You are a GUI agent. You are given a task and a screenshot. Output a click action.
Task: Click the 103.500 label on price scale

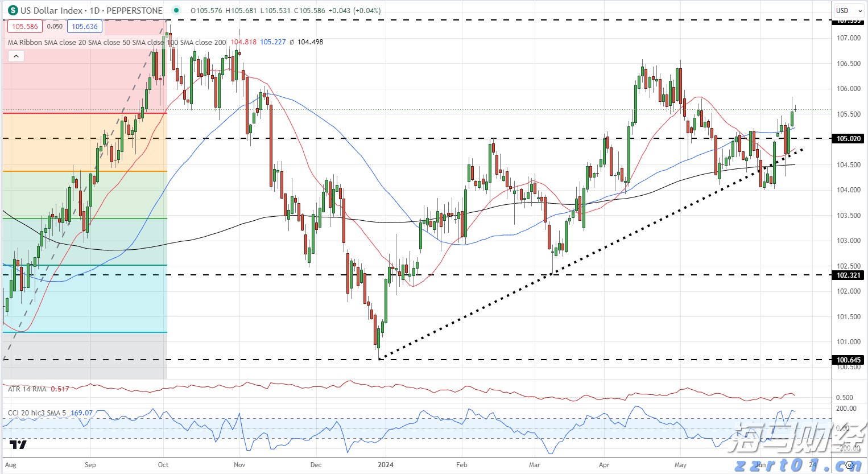(849, 215)
